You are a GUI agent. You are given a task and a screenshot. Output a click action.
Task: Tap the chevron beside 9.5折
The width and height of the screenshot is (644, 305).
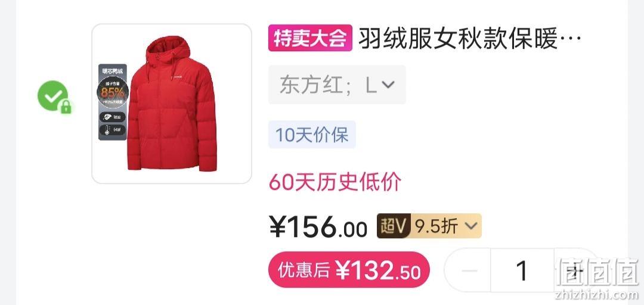coord(472,226)
